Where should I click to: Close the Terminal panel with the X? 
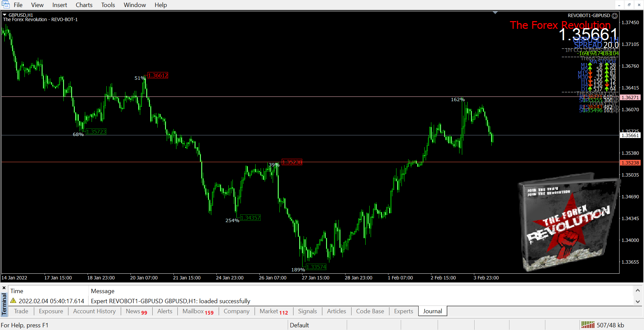(x=4, y=288)
